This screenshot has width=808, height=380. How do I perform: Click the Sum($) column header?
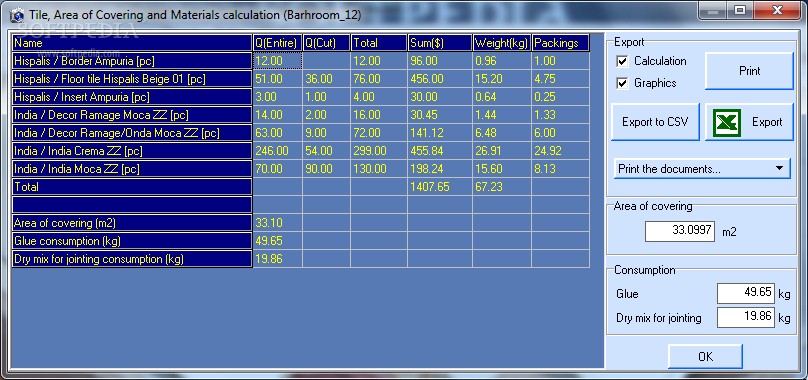[x=440, y=43]
